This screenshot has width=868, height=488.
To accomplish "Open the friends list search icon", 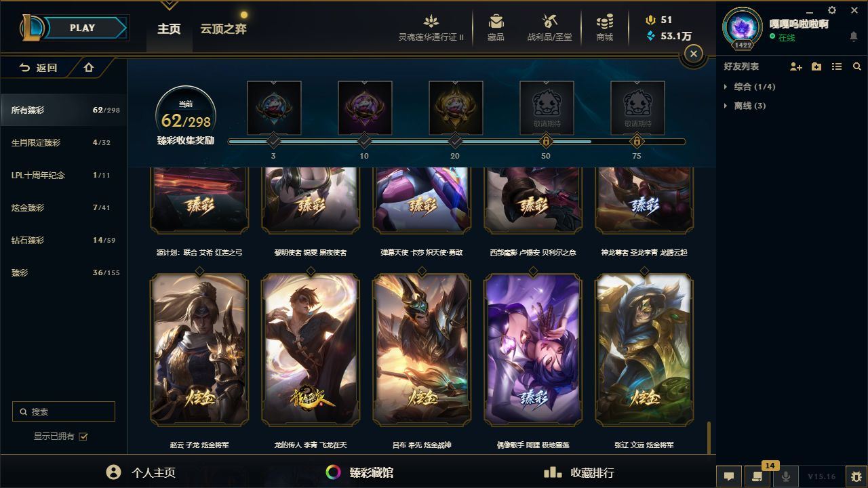I will 857,66.
